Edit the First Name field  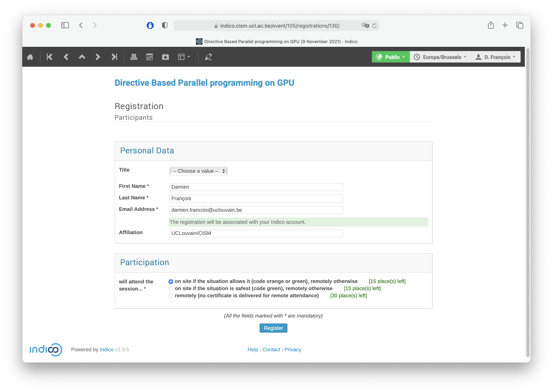pos(256,187)
